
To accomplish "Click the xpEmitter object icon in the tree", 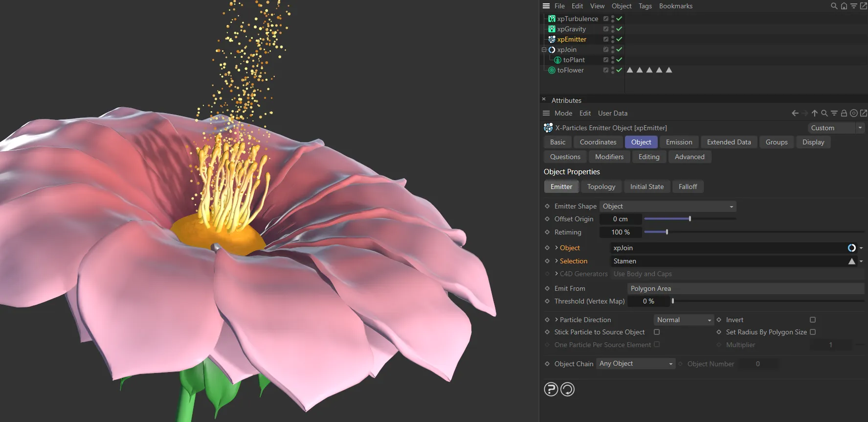I will [552, 39].
